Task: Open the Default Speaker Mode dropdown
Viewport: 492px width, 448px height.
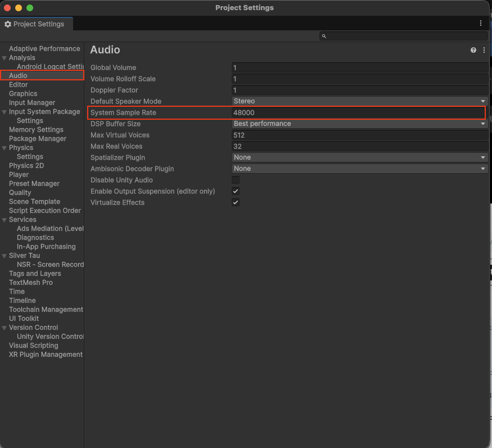Action: click(x=359, y=101)
